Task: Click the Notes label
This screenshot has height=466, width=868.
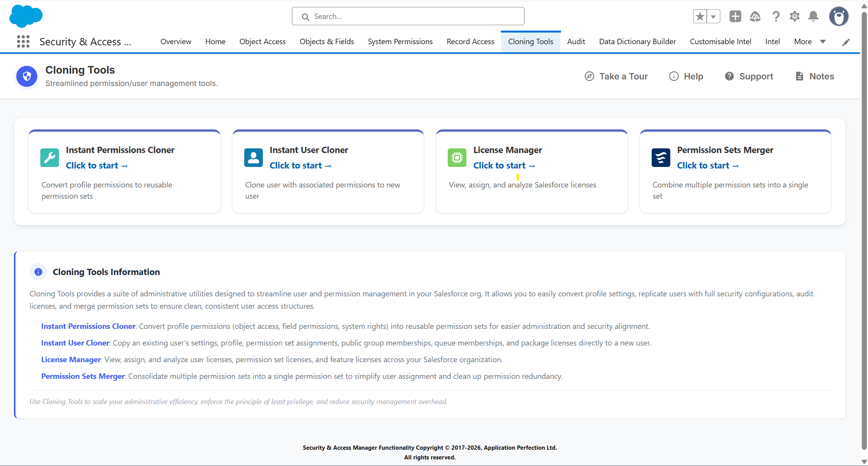Action: click(x=821, y=76)
